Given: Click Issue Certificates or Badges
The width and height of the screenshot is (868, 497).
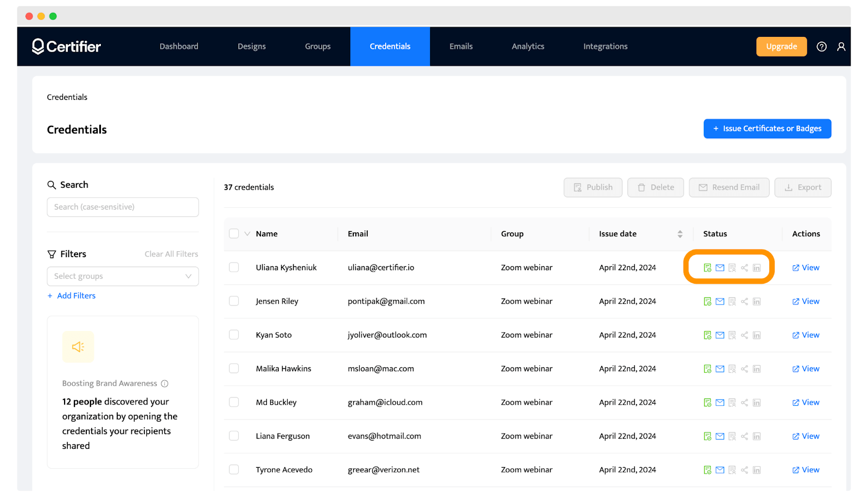Looking at the screenshot, I should pyautogui.click(x=767, y=129).
